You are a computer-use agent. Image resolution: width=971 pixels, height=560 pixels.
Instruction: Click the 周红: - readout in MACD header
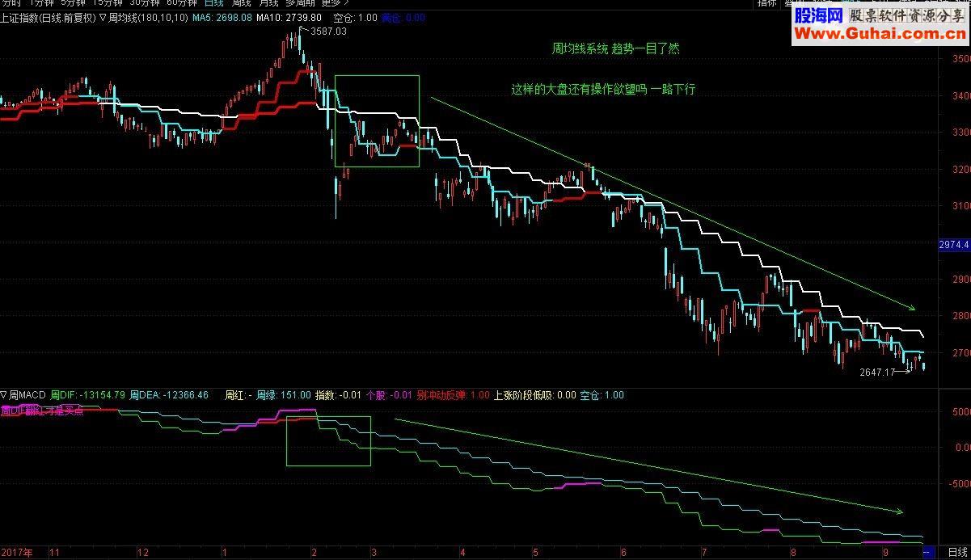point(239,395)
